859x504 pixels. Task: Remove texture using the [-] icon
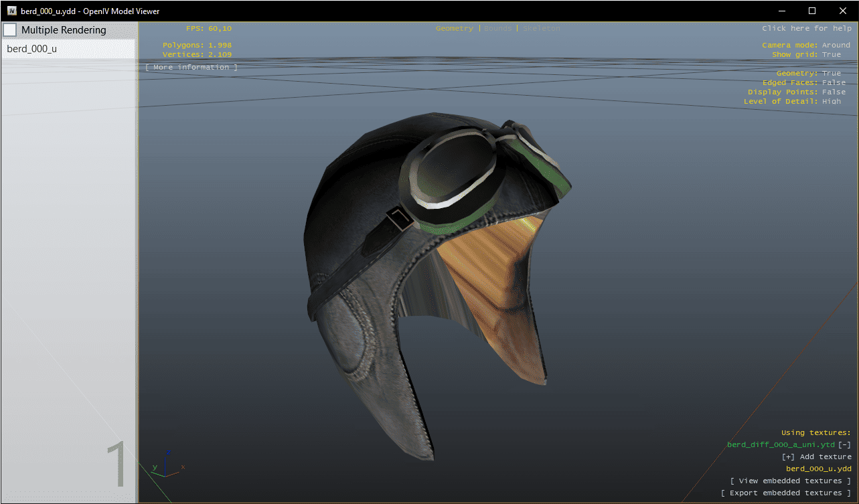pyautogui.click(x=844, y=445)
